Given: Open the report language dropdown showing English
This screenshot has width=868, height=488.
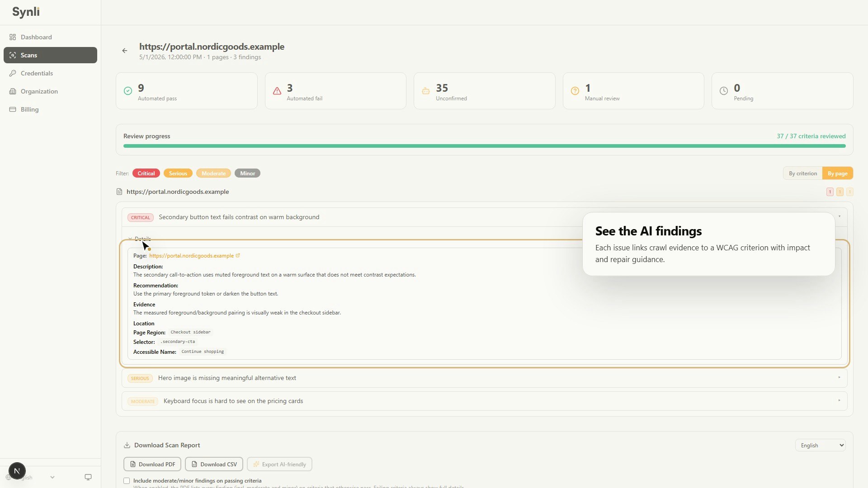Looking at the screenshot, I should pos(821,446).
